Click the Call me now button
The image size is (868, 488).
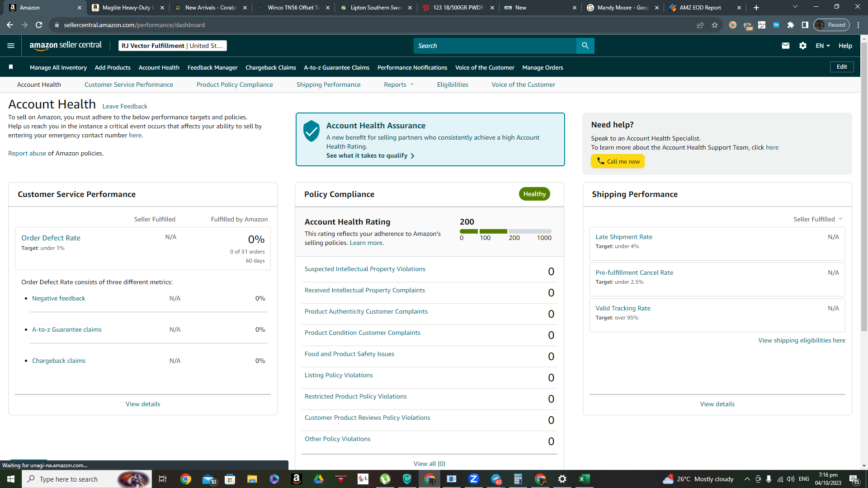[x=618, y=161]
